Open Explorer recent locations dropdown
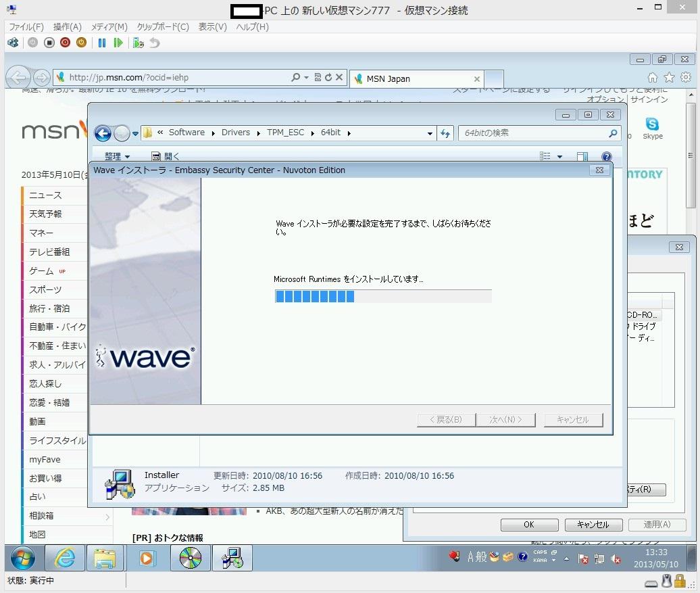 pyautogui.click(x=135, y=133)
